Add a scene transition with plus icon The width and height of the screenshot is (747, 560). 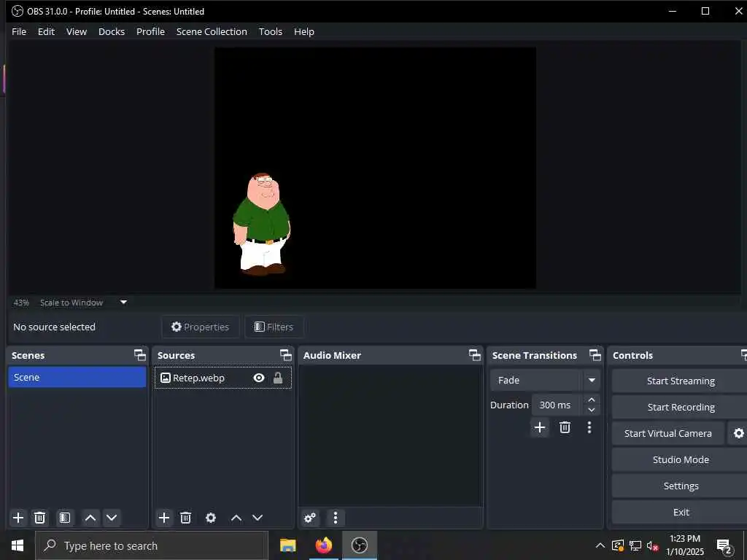pyautogui.click(x=540, y=427)
